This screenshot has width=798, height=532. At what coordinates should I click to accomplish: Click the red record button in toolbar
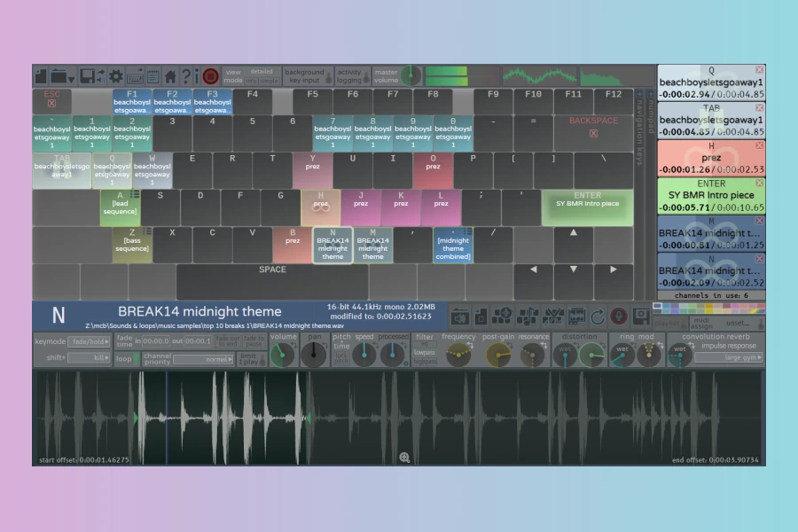(210, 76)
